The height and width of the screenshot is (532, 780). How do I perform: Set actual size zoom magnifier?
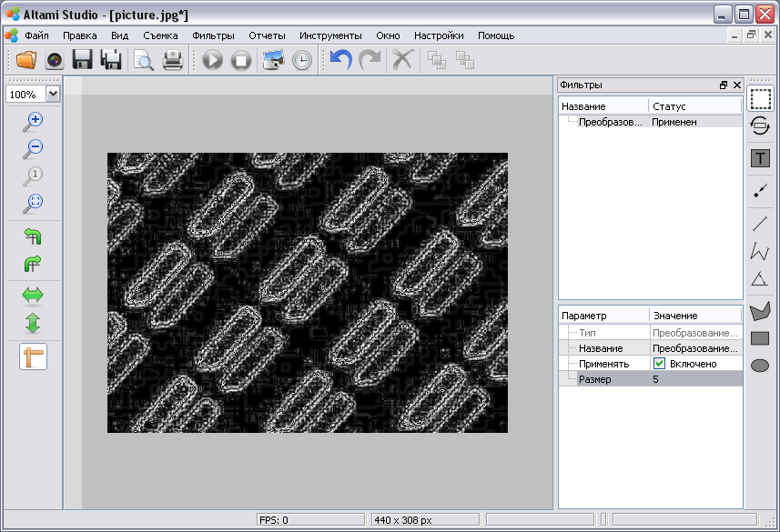click(x=34, y=176)
